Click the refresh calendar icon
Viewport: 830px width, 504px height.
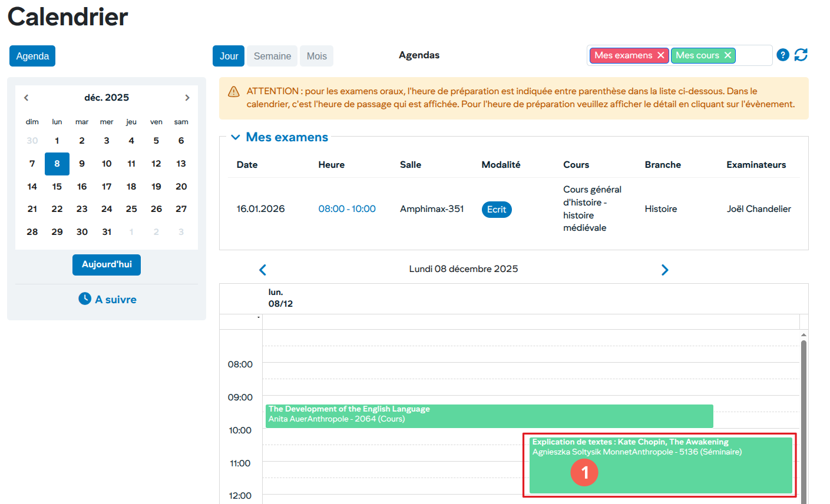801,55
